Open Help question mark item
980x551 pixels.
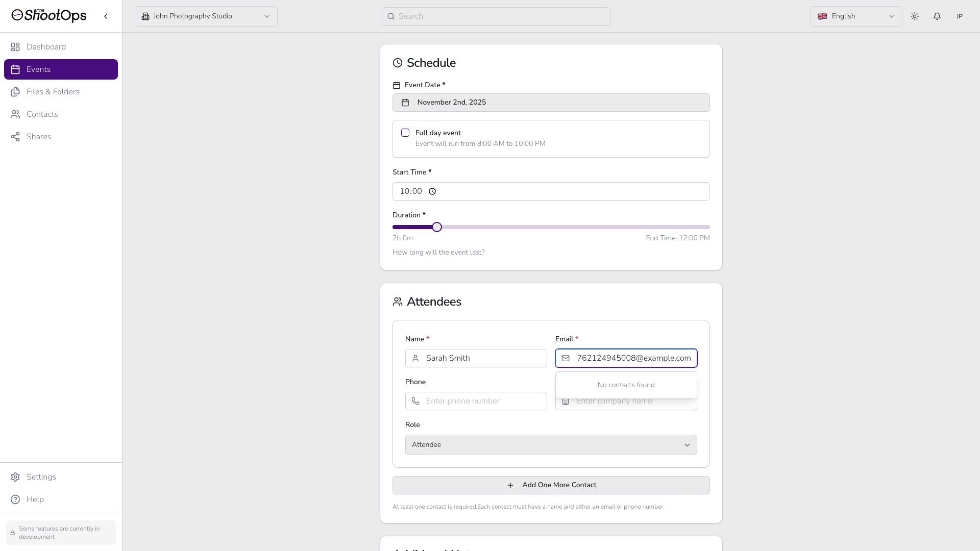(35, 499)
